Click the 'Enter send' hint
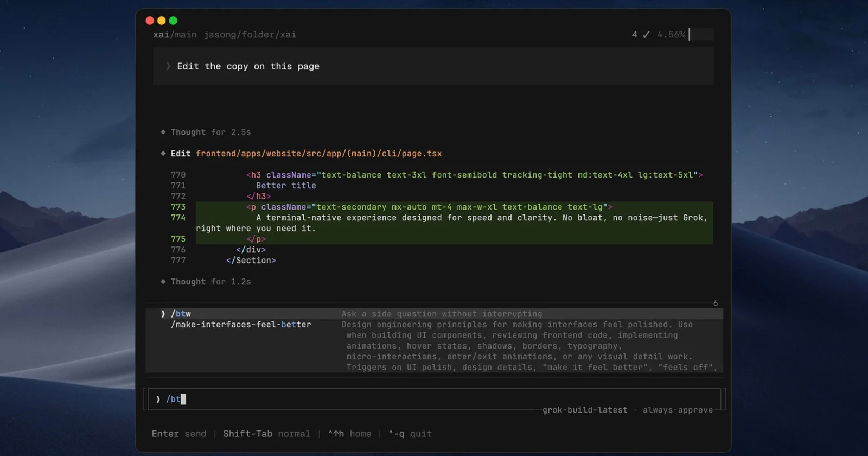 click(179, 434)
